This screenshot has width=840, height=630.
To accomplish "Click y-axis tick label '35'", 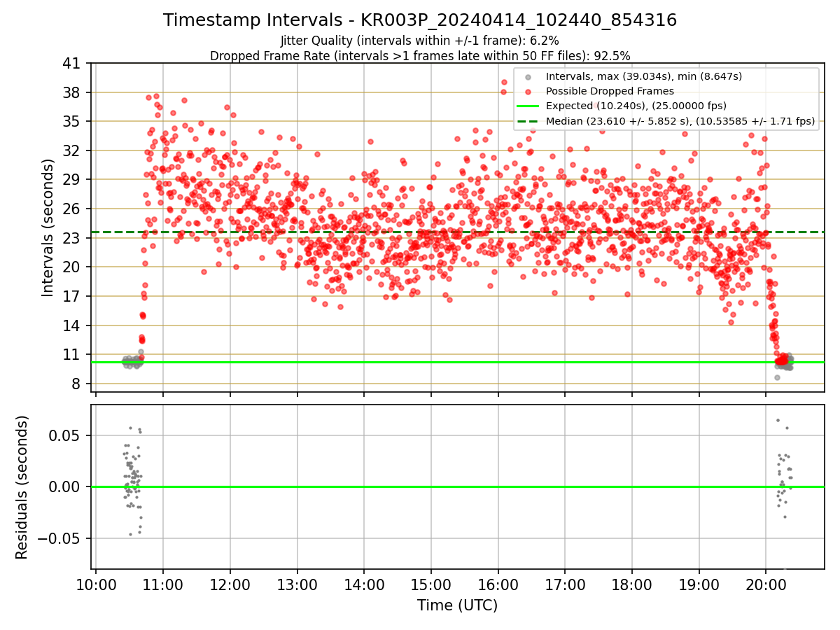I will tap(72, 122).
